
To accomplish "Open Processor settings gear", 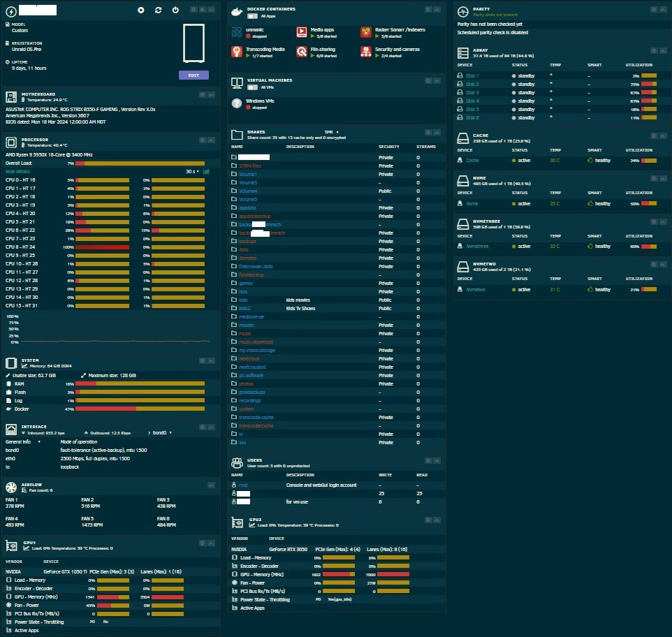I will pos(203,140).
